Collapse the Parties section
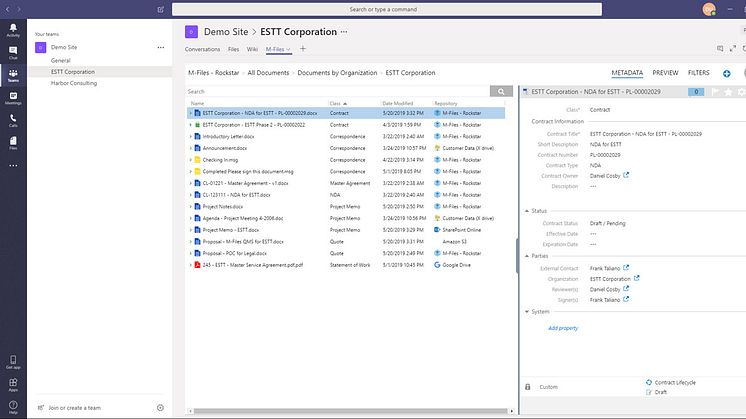Viewport: 746px width, 419px height. pos(527,256)
